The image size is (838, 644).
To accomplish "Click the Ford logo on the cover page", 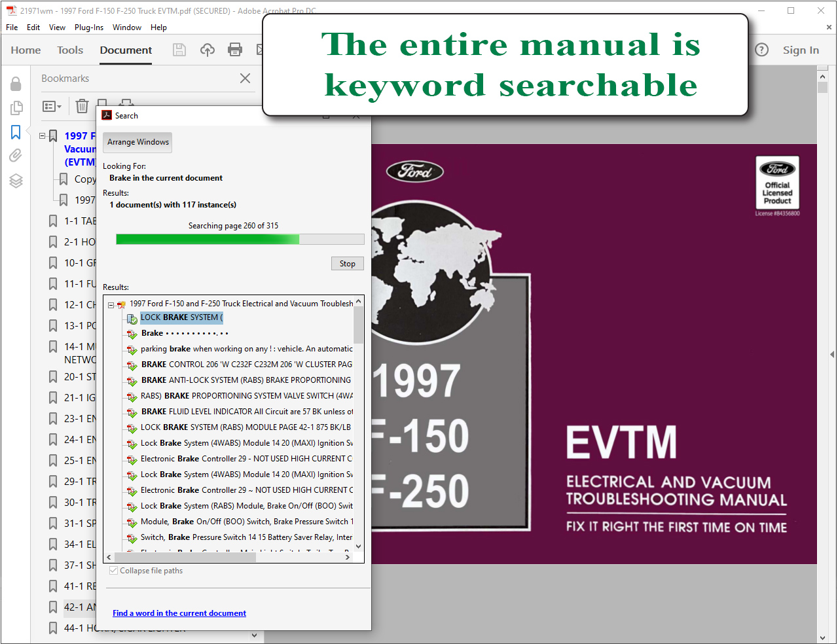I will click(415, 171).
